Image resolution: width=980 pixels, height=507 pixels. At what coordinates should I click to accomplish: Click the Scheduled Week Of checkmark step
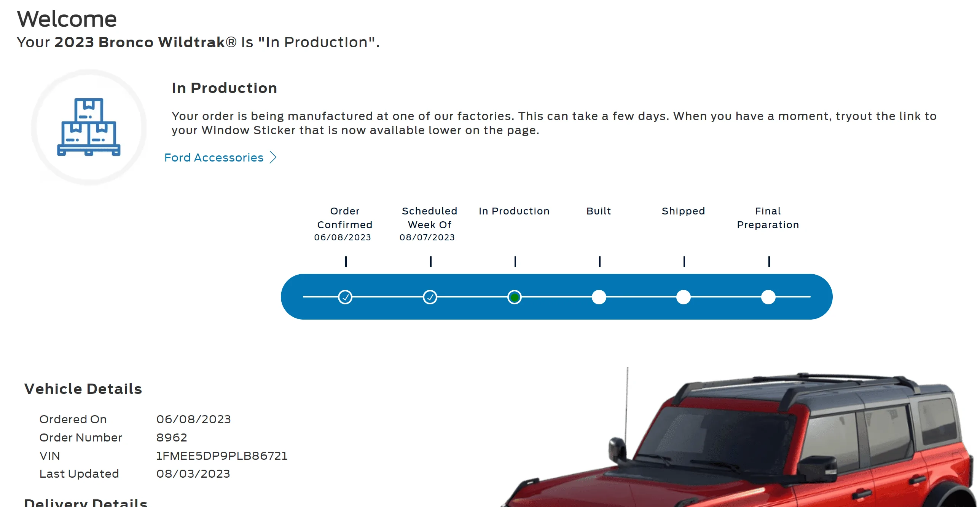click(430, 297)
